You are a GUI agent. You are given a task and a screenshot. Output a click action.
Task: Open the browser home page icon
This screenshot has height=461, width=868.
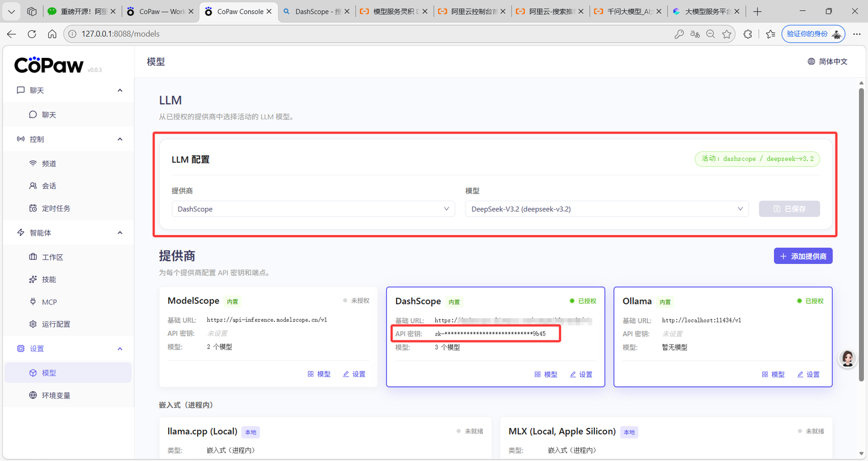point(52,34)
